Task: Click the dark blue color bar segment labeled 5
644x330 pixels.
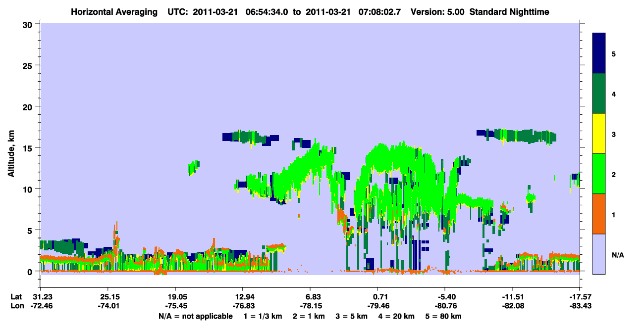Action: [x=599, y=53]
